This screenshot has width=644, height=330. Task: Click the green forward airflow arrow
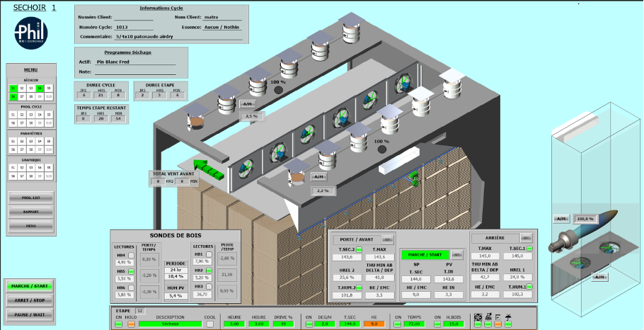(209, 169)
